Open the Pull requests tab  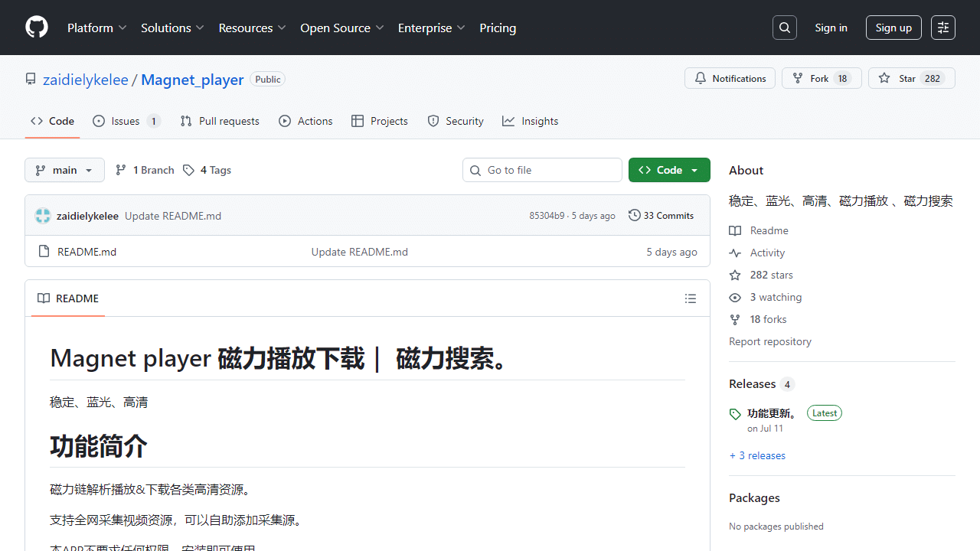220,121
